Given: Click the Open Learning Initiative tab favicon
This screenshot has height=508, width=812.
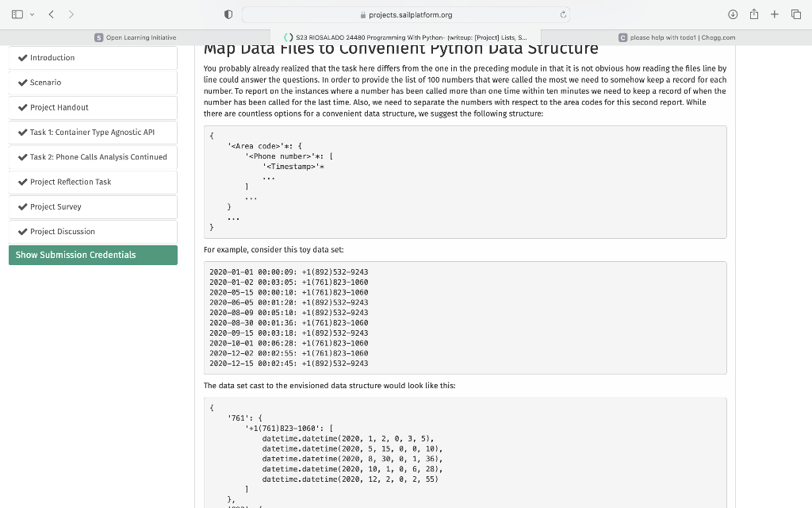Looking at the screenshot, I should [98, 37].
